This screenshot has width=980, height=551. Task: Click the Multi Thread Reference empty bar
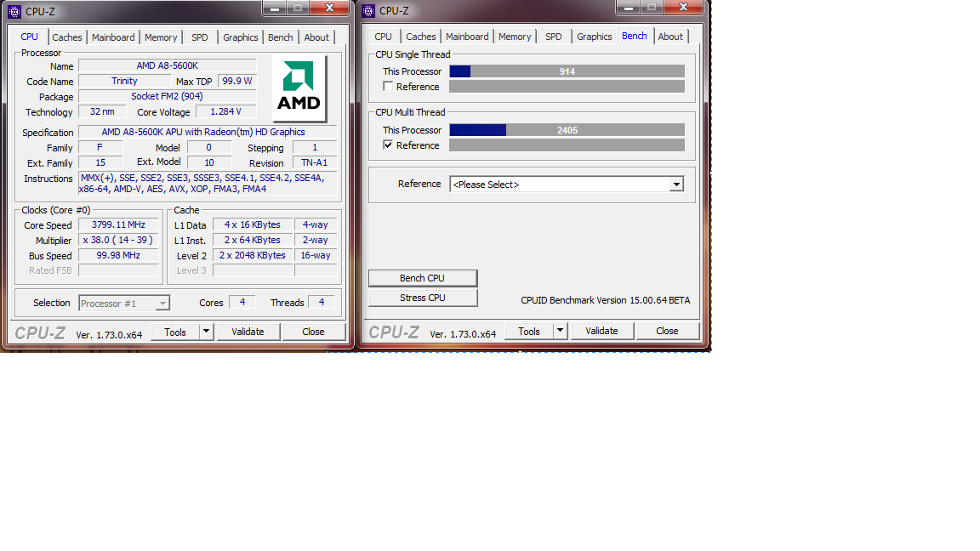567,145
